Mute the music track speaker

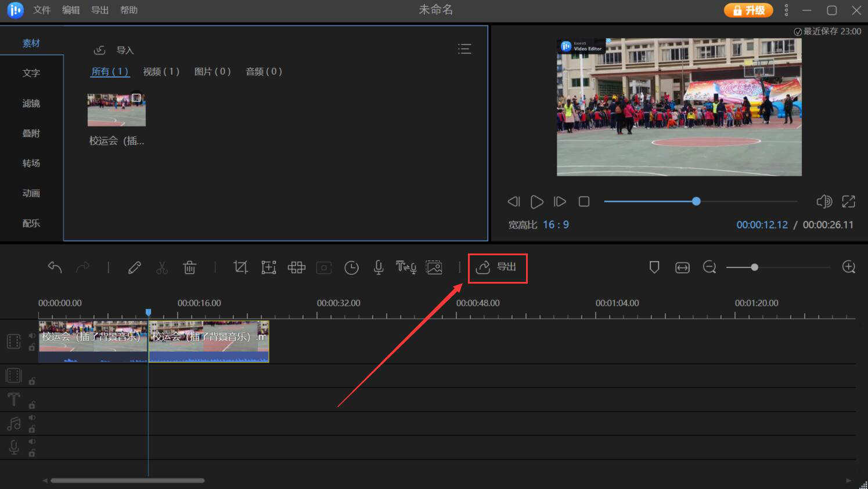(32, 418)
